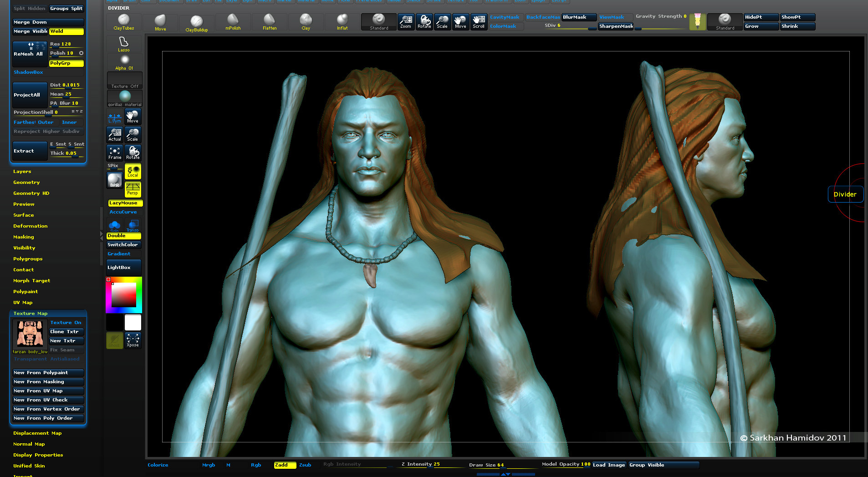Click New From Polypaint

coord(48,373)
